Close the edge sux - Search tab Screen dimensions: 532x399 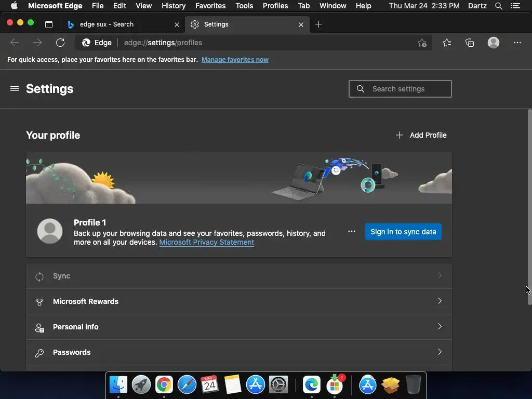(177, 24)
